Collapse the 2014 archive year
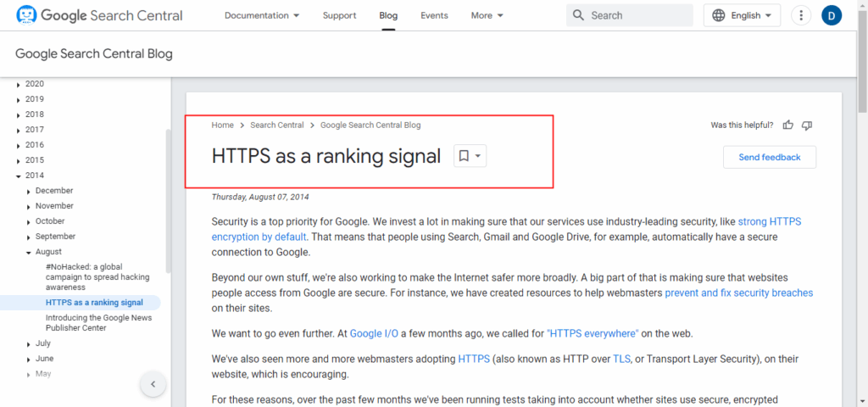868x407 pixels. (x=19, y=176)
